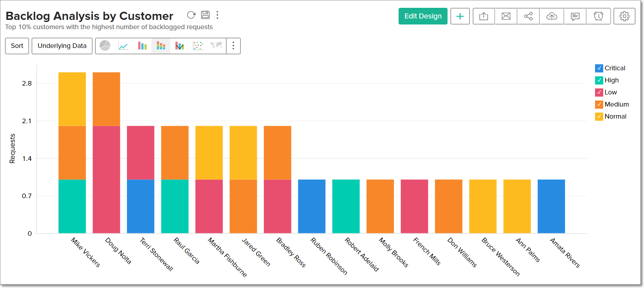Click the email envelope icon
Viewport: 644px width, 288px height.
506,16
